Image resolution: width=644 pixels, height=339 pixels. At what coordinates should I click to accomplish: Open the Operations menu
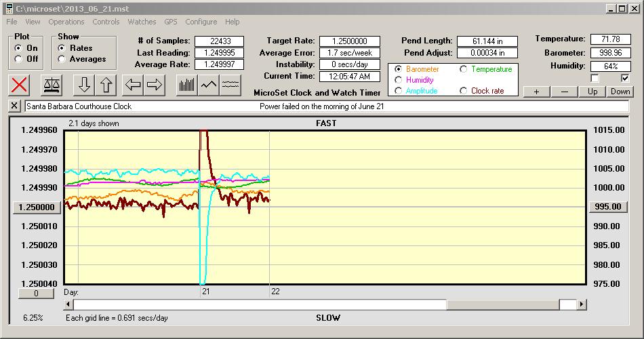[66, 22]
